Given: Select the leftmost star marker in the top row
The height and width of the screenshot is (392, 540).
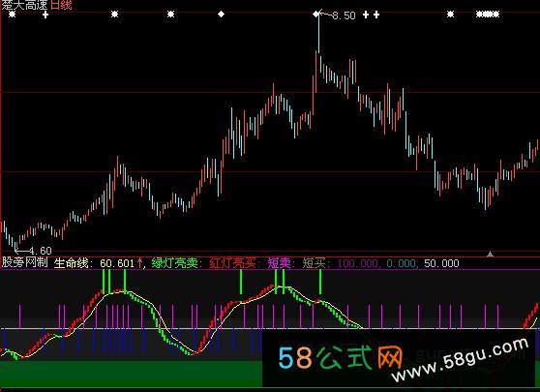Looking at the screenshot, I should [x=12, y=15].
